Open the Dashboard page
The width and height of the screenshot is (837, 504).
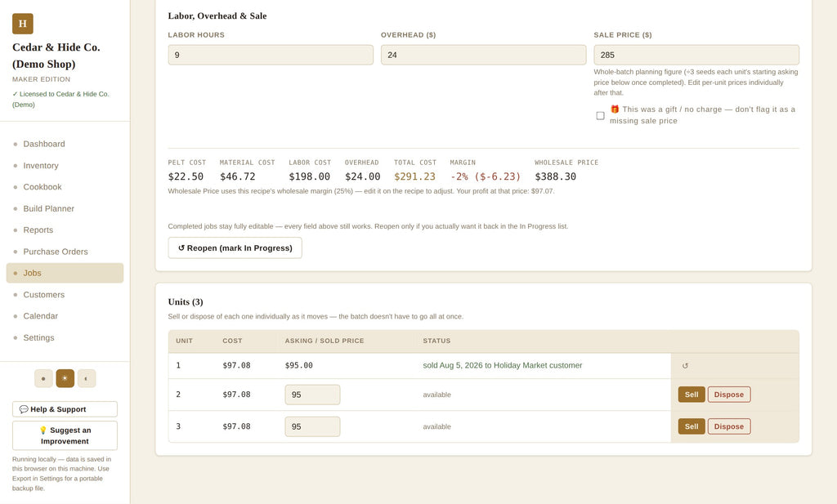65,144
